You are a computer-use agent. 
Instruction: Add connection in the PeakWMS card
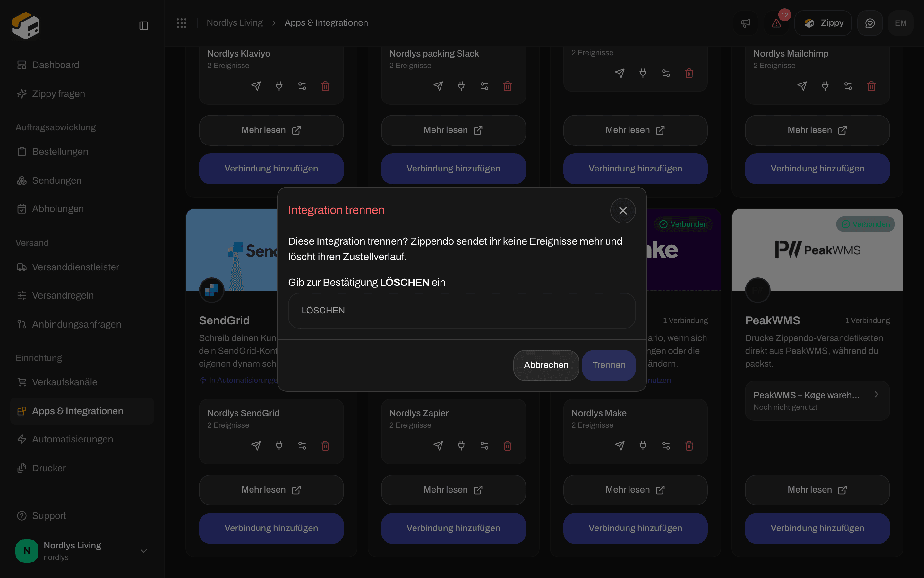coord(817,528)
